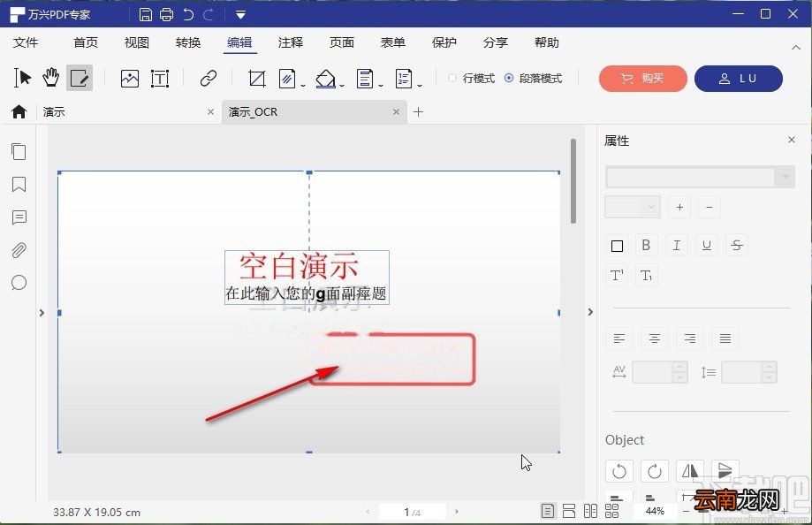The image size is (812, 525).
Task: Open the watermark dropdown arrow
Action: pos(303,86)
